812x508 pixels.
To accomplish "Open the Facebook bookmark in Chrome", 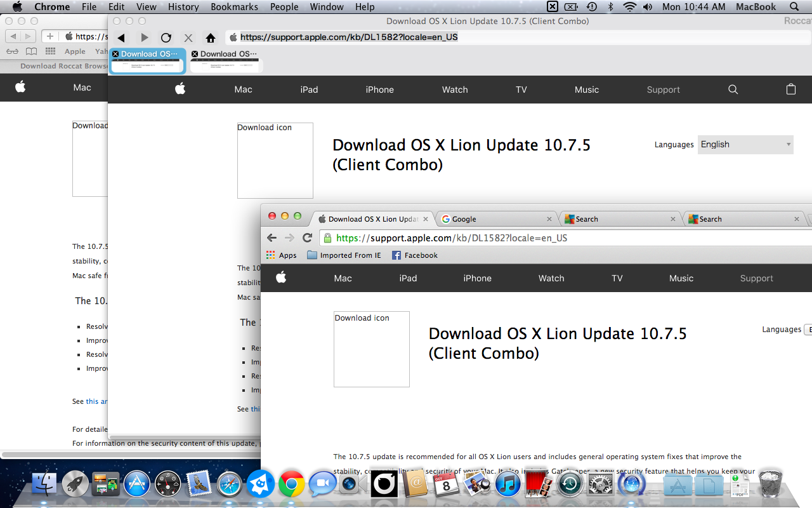I will [x=415, y=255].
